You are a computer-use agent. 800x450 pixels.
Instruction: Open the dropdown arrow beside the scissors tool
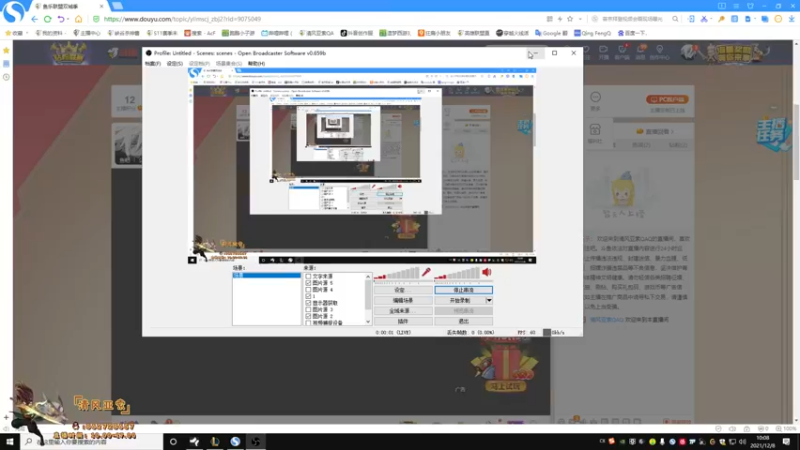[x=711, y=19]
